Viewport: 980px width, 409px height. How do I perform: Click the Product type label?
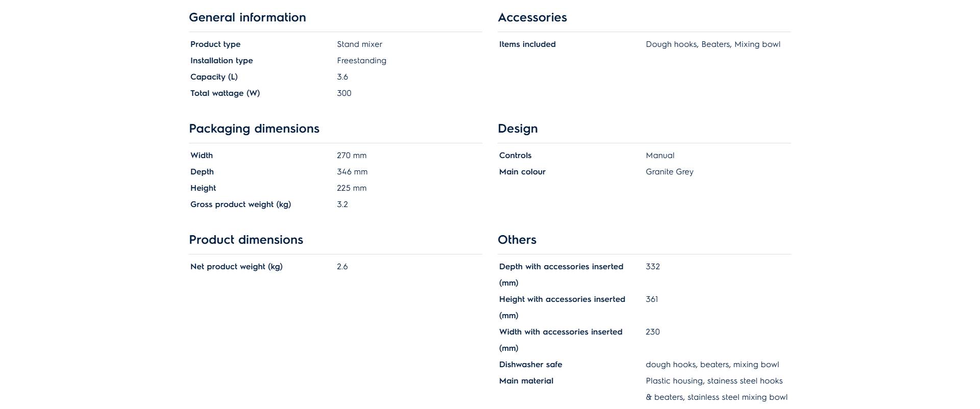coord(215,44)
